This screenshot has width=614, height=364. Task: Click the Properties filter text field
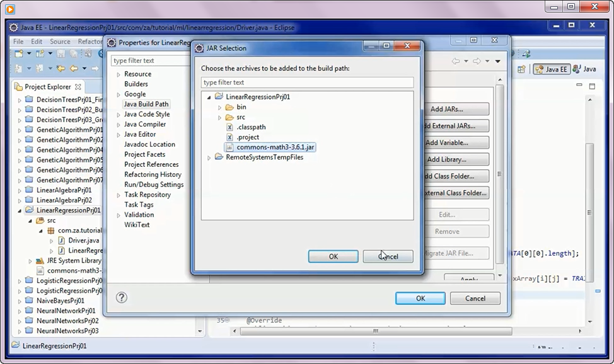pos(151,60)
